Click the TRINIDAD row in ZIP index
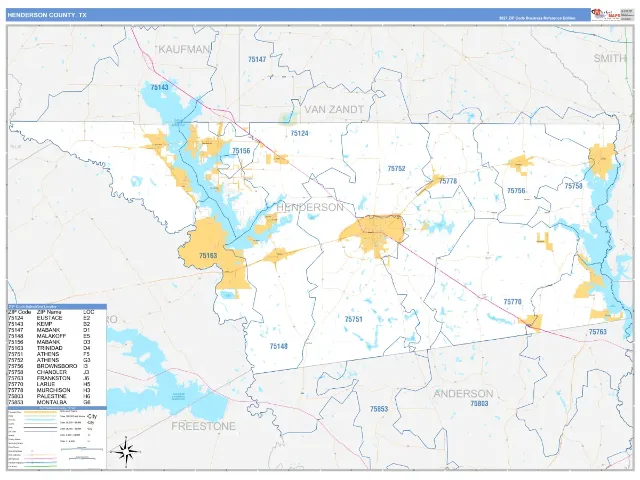 57,348
